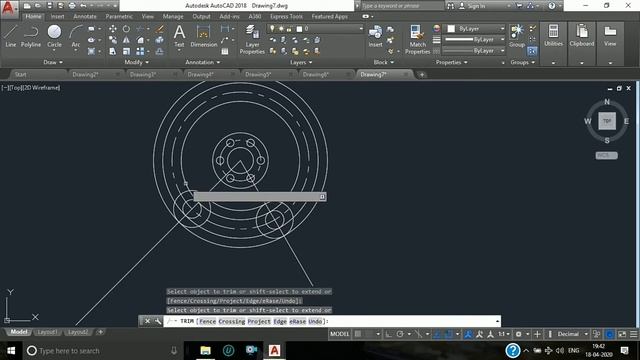640x360 pixels.
Task: Click the Windows taskbar search box
Action: (101, 351)
